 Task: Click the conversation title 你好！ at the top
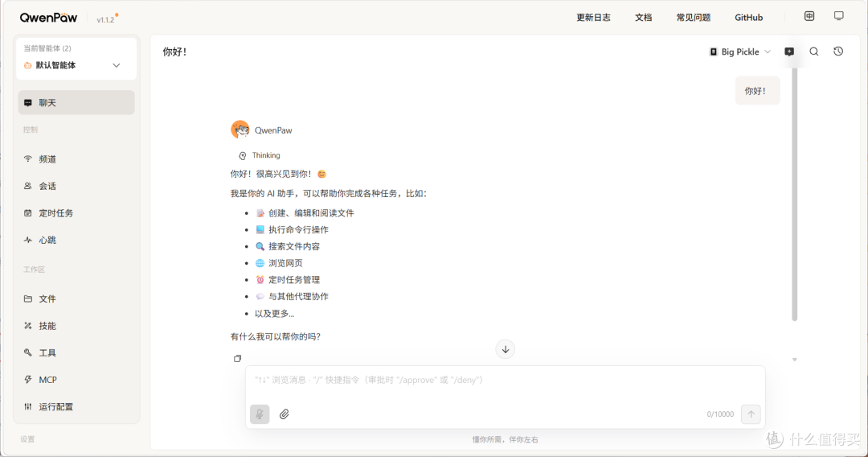pos(175,52)
